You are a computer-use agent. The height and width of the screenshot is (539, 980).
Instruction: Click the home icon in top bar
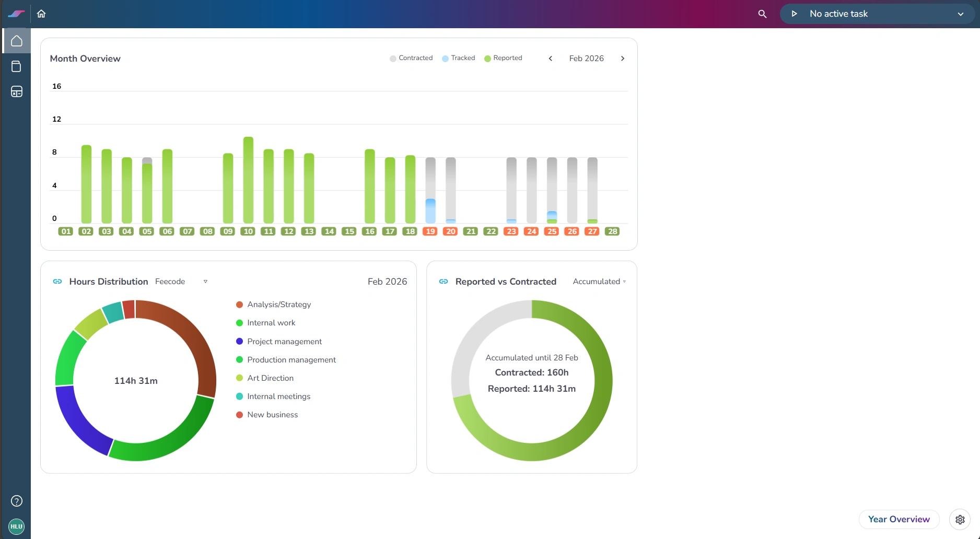point(41,14)
